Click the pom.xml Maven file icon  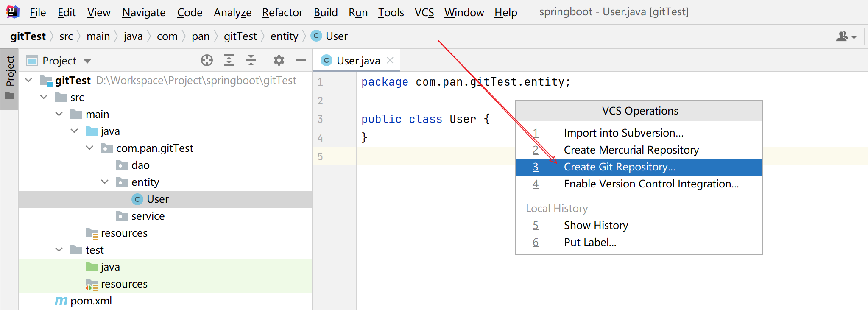(x=61, y=301)
